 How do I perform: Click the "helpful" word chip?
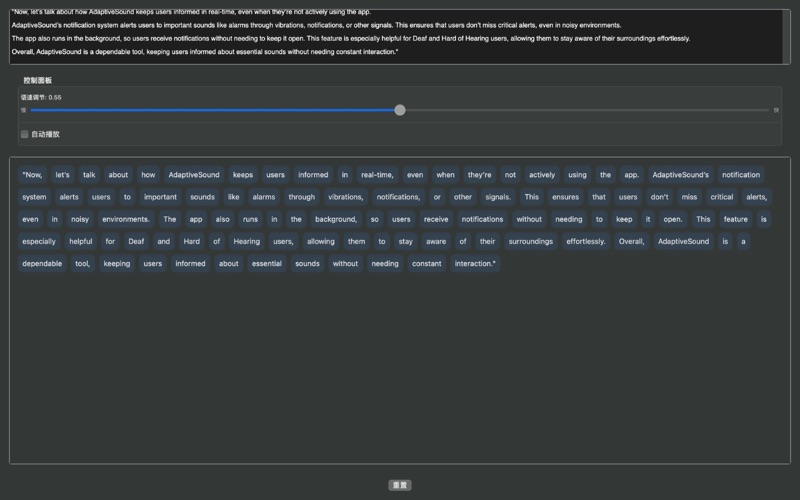(x=81, y=241)
